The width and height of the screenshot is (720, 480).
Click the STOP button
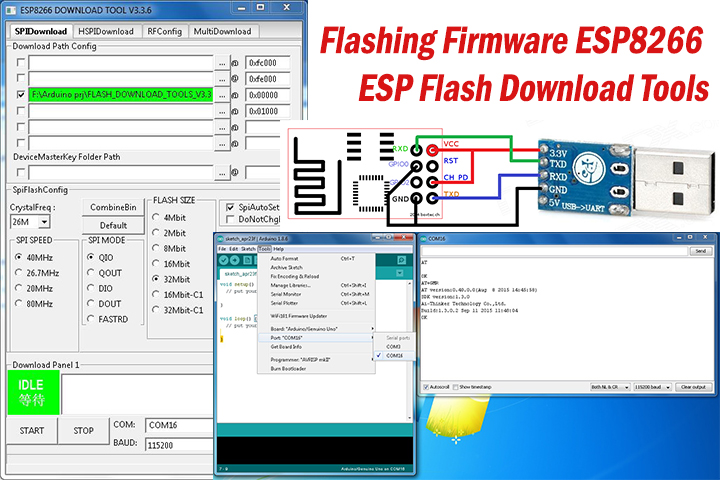click(x=84, y=430)
